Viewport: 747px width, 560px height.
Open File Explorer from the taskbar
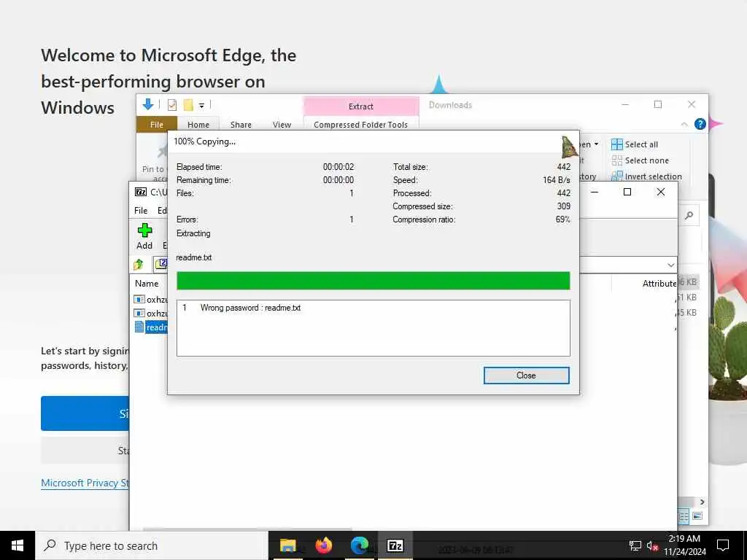pyautogui.click(x=287, y=545)
